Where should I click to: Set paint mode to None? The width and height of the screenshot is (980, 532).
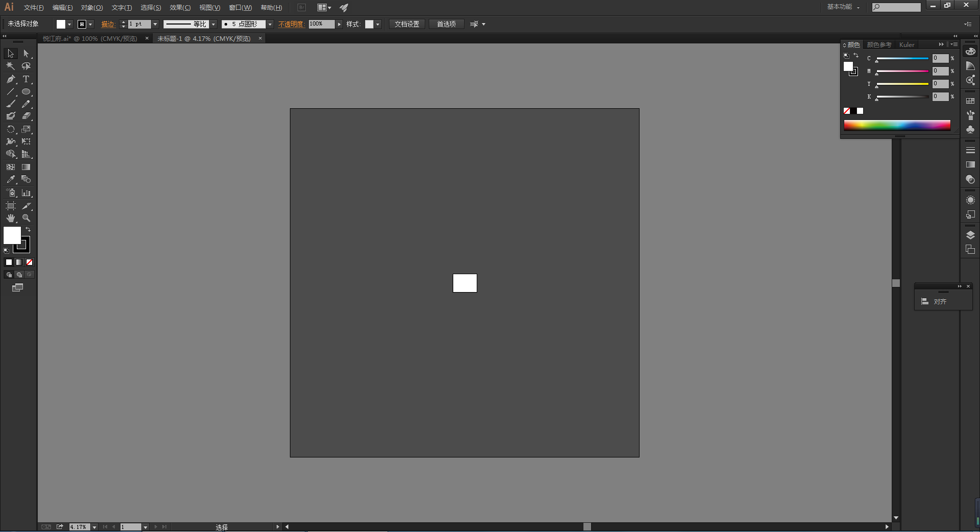tap(30, 262)
